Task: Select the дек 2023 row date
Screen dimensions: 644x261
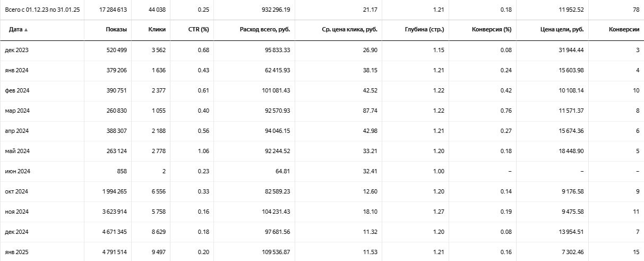Action: coord(17,50)
